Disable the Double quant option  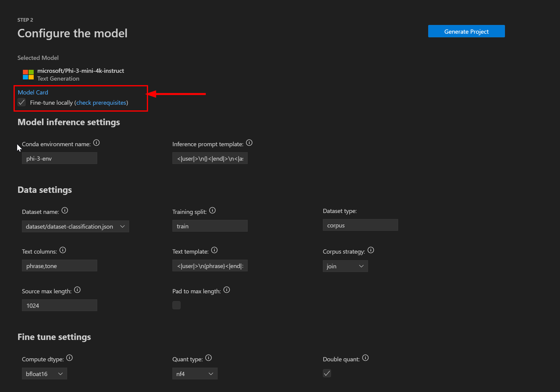click(x=327, y=373)
